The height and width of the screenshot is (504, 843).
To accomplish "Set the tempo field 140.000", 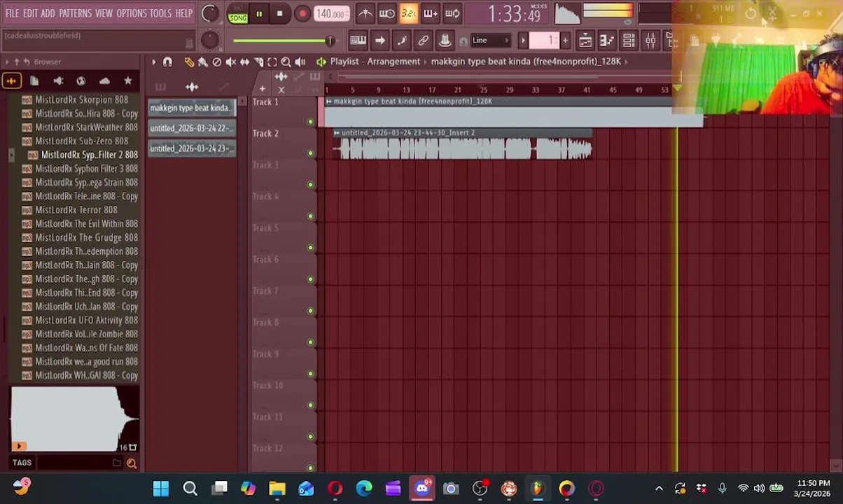I will pyautogui.click(x=330, y=14).
